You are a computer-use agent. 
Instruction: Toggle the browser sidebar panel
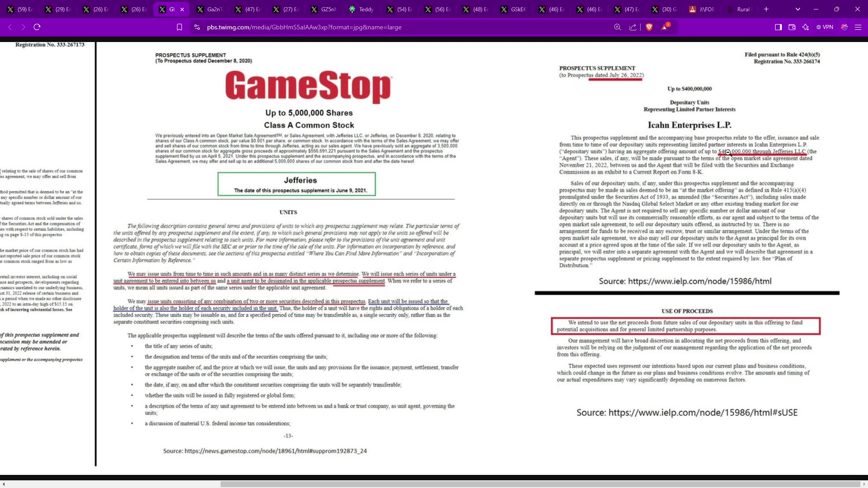click(x=778, y=27)
